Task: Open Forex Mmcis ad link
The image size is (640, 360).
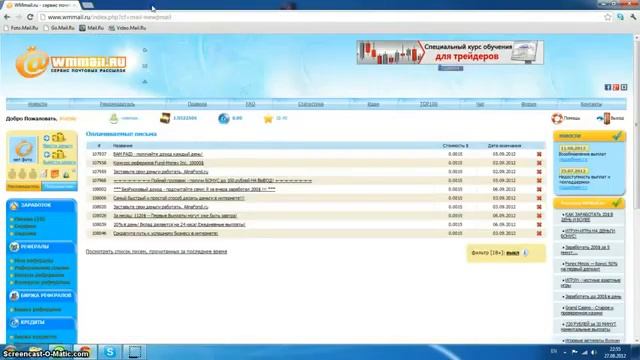Action: tap(589, 267)
